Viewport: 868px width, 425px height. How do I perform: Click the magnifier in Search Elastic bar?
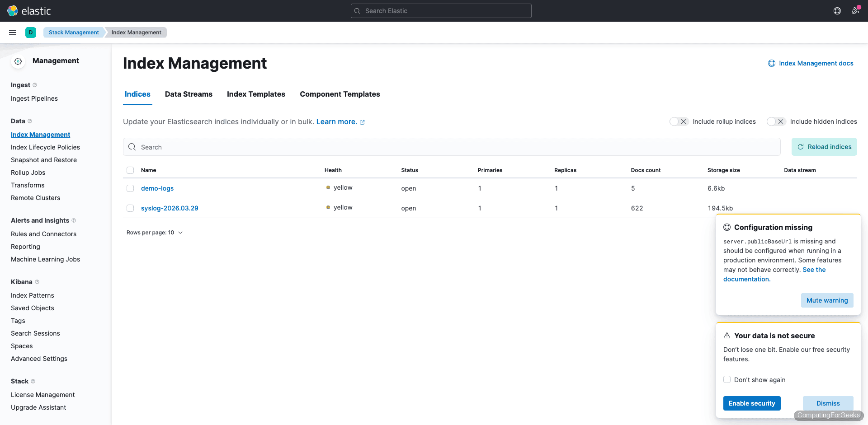coord(358,11)
